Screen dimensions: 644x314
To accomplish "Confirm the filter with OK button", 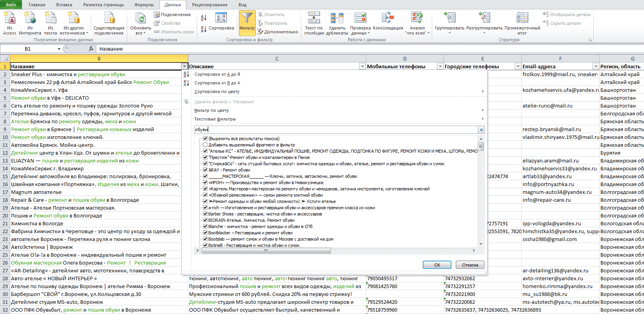I will (x=437, y=265).
